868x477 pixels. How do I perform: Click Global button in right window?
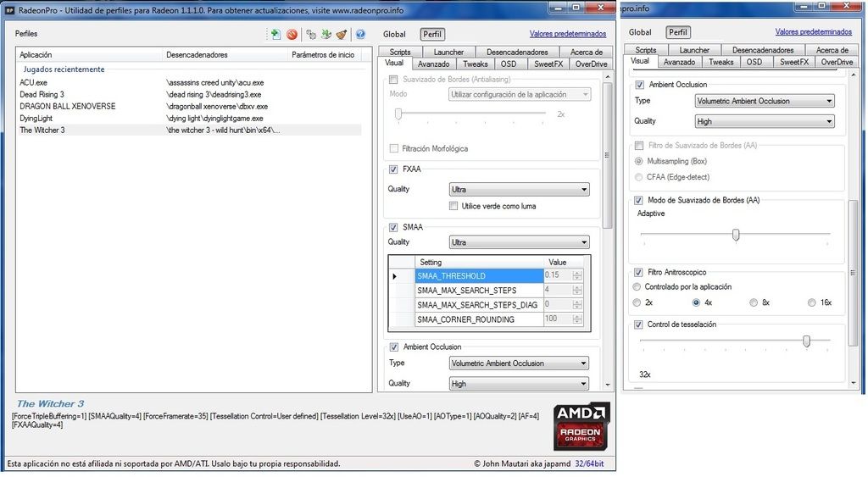(x=640, y=32)
